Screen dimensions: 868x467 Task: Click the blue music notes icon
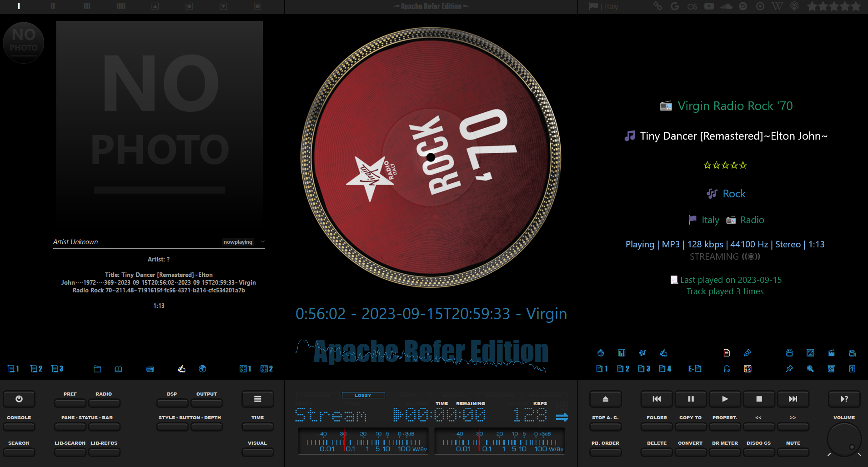point(642,353)
